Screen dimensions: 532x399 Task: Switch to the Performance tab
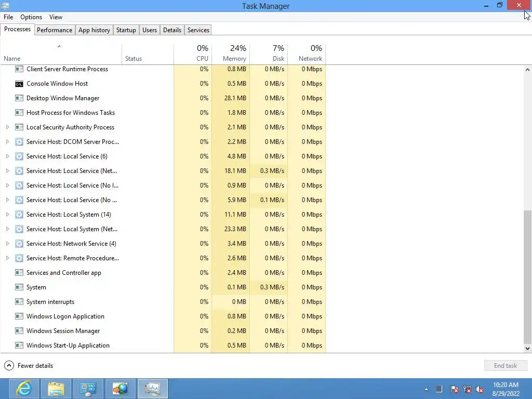55,30
